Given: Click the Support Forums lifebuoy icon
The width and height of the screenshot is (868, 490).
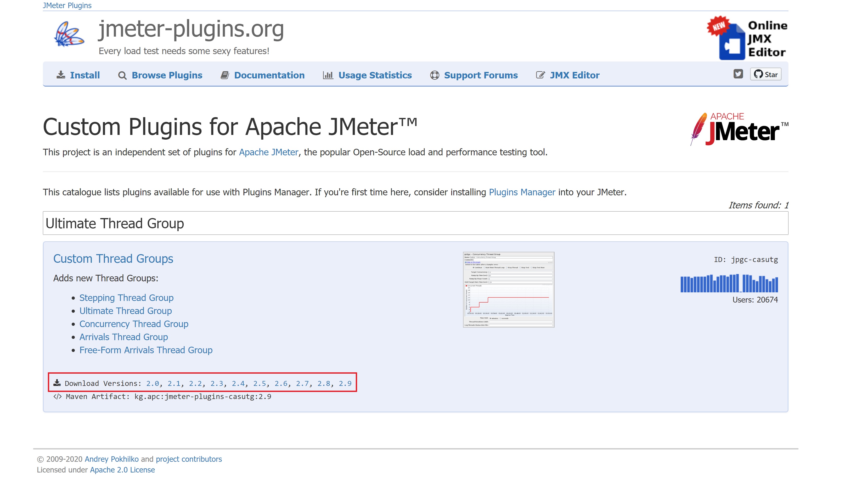Looking at the screenshot, I should tap(435, 75).
